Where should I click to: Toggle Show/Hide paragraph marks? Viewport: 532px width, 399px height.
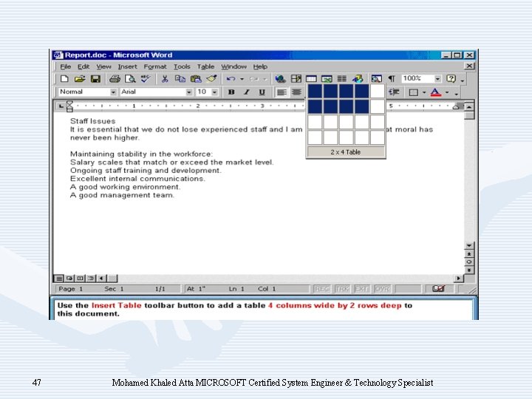click(392, 79)
